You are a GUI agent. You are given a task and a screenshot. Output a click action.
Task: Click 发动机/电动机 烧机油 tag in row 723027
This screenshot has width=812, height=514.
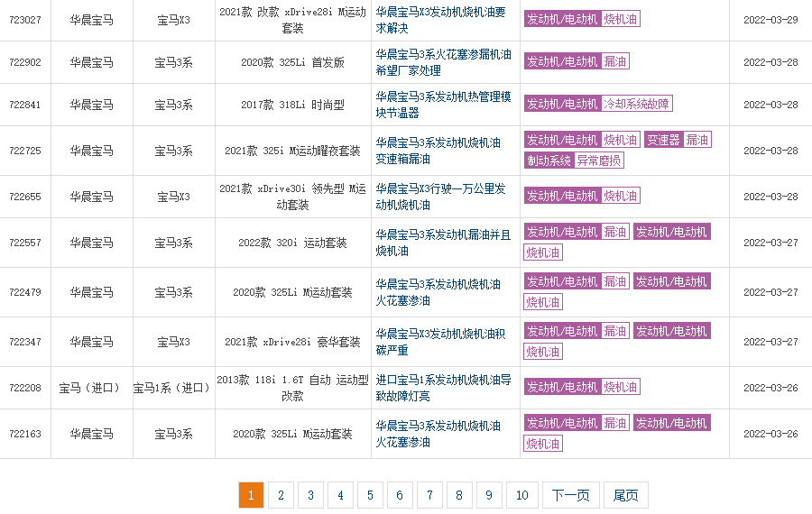(582, 19)
